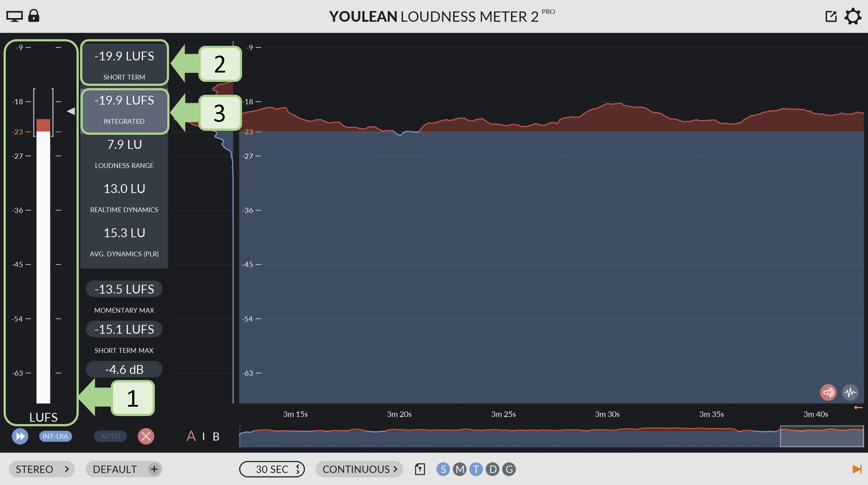Toggle the T true peak graph button
The height and width of the screenshot is (485, 868).
pyautogui.click(x=476, y=469)
